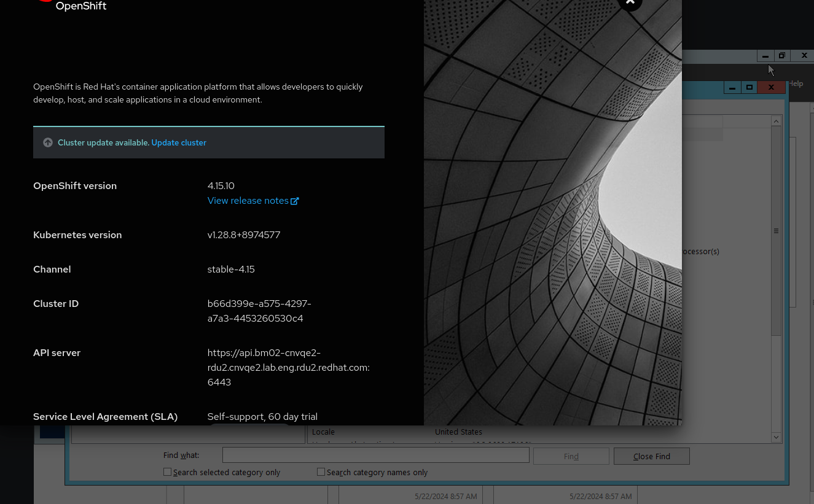Click the Close Find button

pos(652,456)
